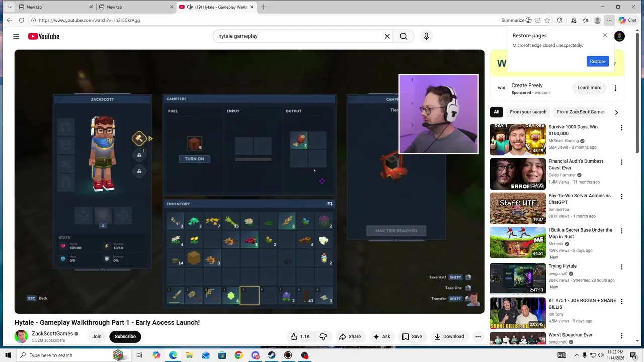Open options for Trying Hytale video
Viewport: 644px width, 362px height.
click(622, 267)
